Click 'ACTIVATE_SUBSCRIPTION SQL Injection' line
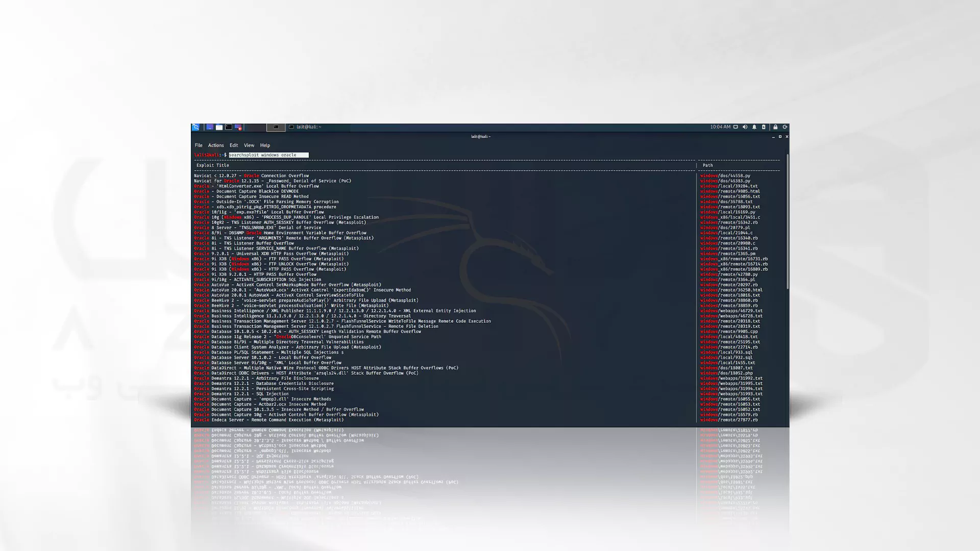The width and height of the screenshot is (980, 551). click(258, 280)
